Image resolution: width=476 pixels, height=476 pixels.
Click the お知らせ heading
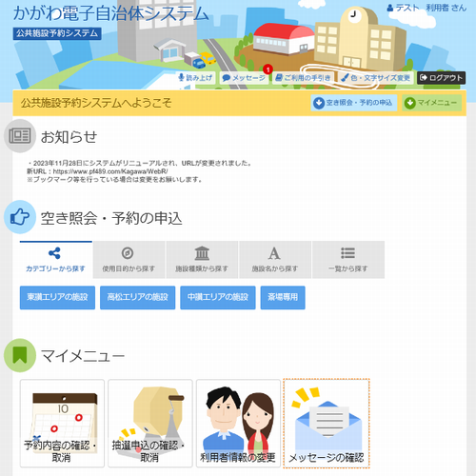click(x=69, y=137)
